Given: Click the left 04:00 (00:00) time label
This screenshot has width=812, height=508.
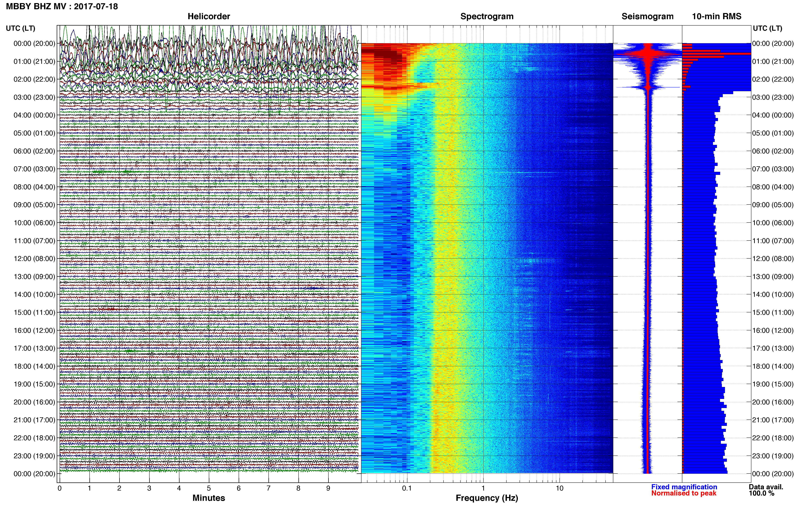Looking at the screenshot, I should coord(34,115).
